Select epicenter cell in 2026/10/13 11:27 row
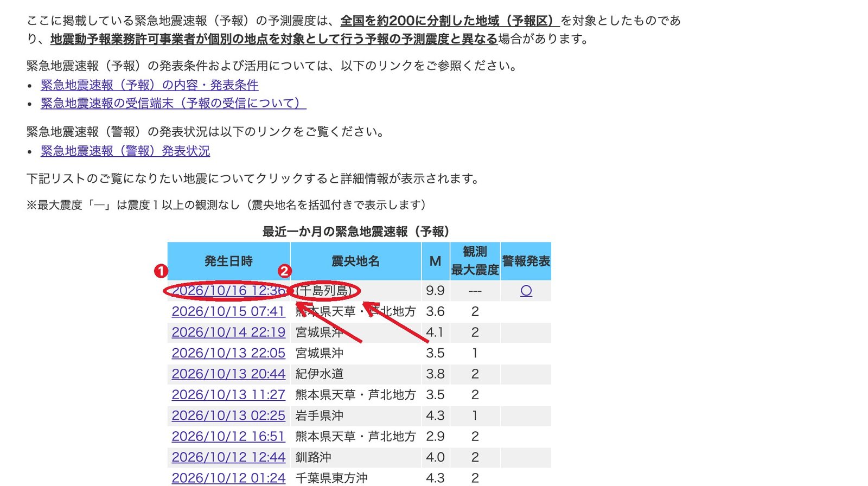Screen dimensions: 868x486 click(356, 395)
